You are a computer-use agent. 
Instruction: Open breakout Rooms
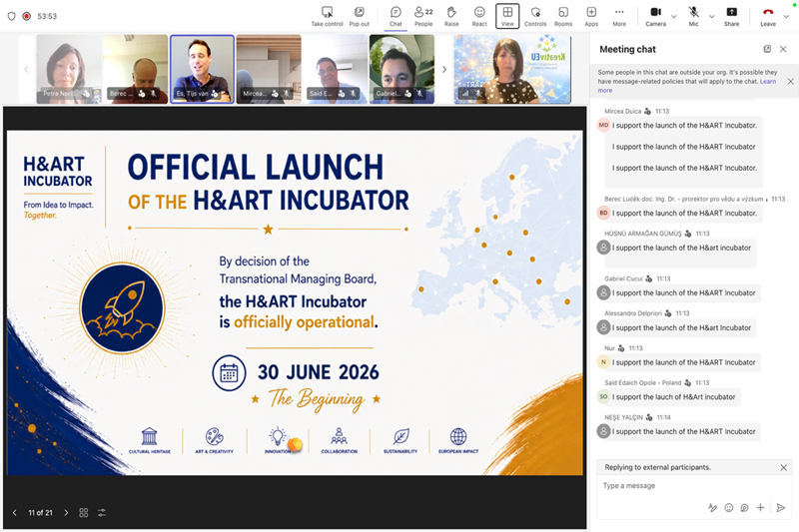[563, 16]
